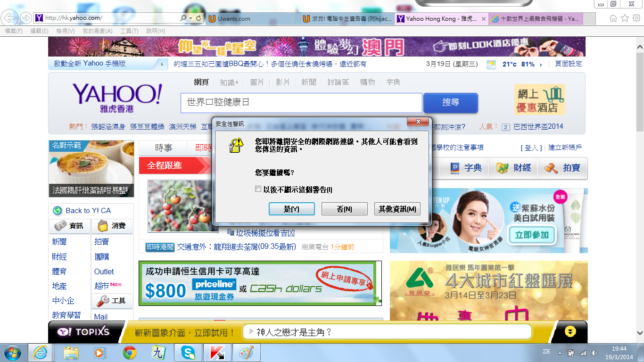Open Paint palette icon in taskbar
644x362 pixels.
click(x=247, y=353)
